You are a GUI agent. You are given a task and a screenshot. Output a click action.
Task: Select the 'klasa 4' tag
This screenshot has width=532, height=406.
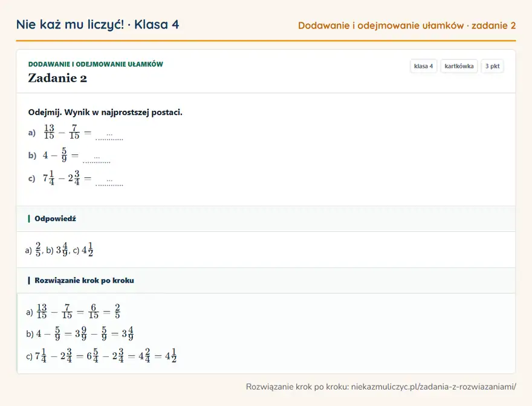point(423,66)
